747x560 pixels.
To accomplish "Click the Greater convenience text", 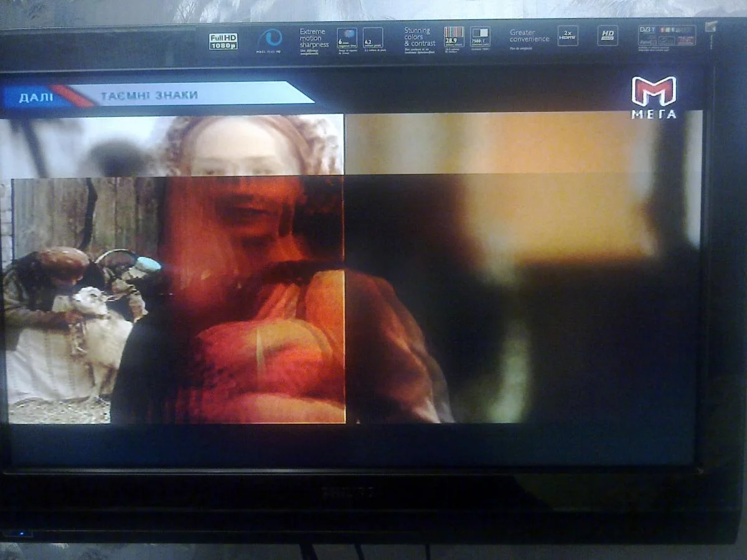I will coord(530,35).
